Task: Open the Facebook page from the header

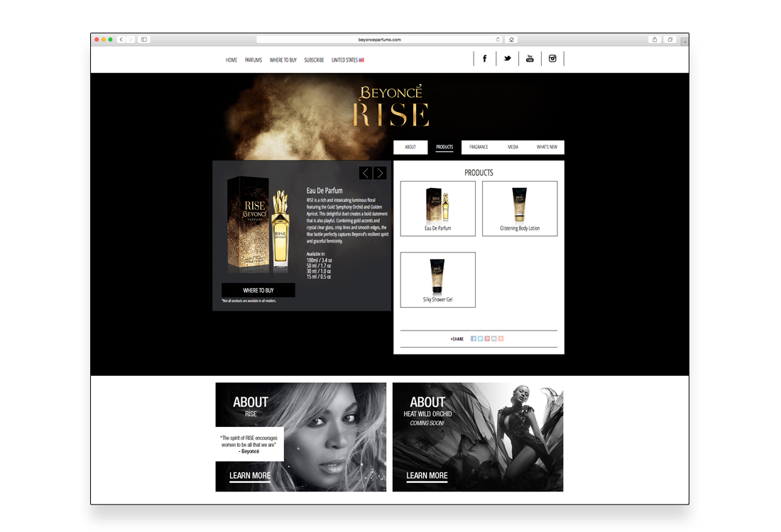Action: point(484,59)
